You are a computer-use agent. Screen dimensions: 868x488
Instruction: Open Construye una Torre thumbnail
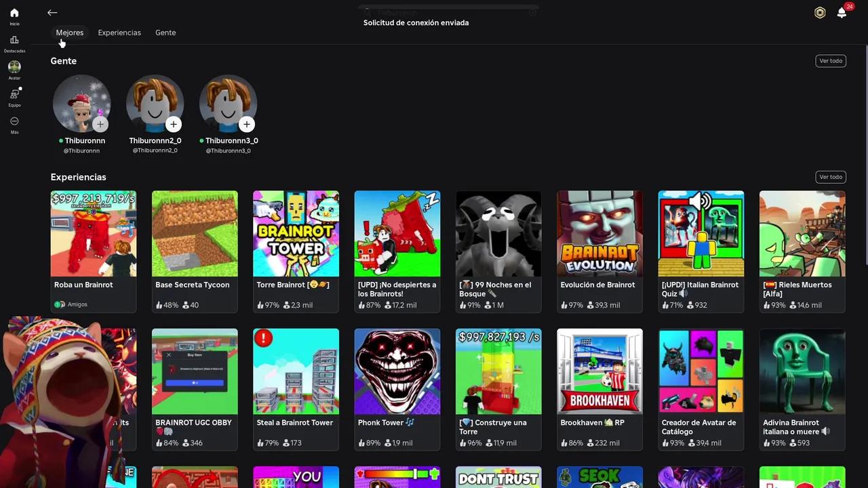[x=498, y=371]
